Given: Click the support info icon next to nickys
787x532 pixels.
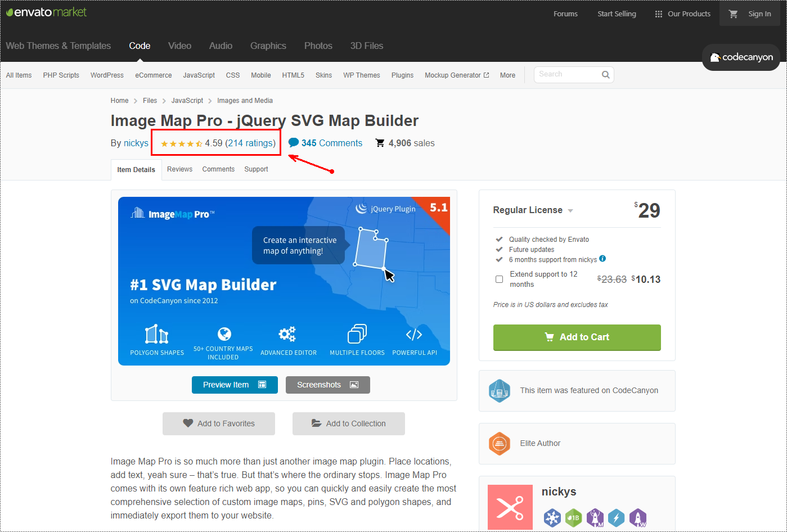Looking at the screenshot, I should (x=602, y=259).
